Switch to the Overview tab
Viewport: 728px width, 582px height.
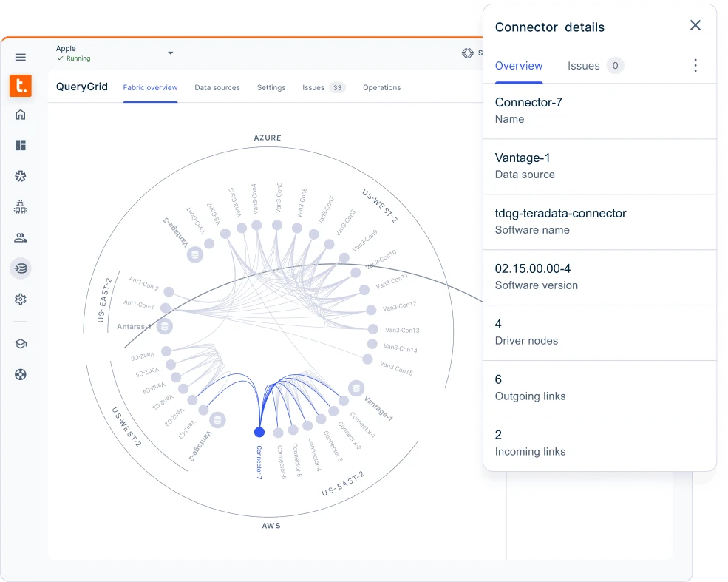pyautogui.click(x=519, y=66)
